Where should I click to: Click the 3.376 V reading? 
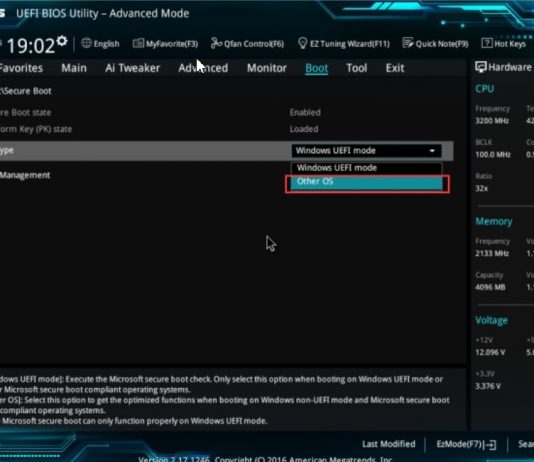[488, 386]
